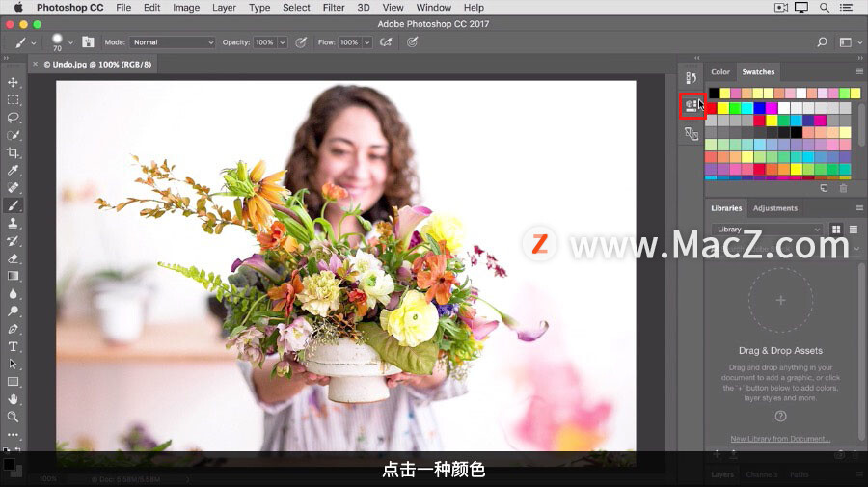
Task: Enable airbrush-style build-up
Action: [x=386, y=42]
